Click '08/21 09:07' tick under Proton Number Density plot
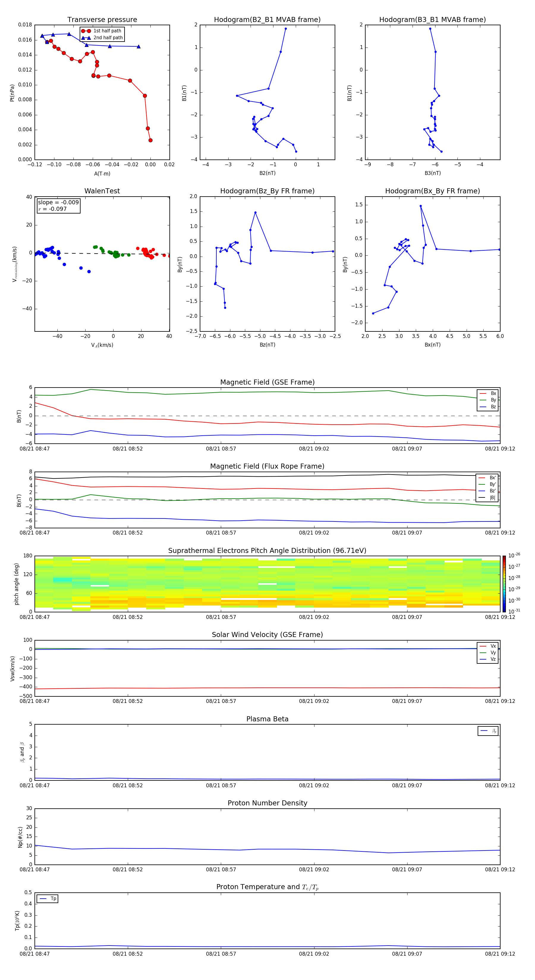Screen dimensions: 535x980 407,869
